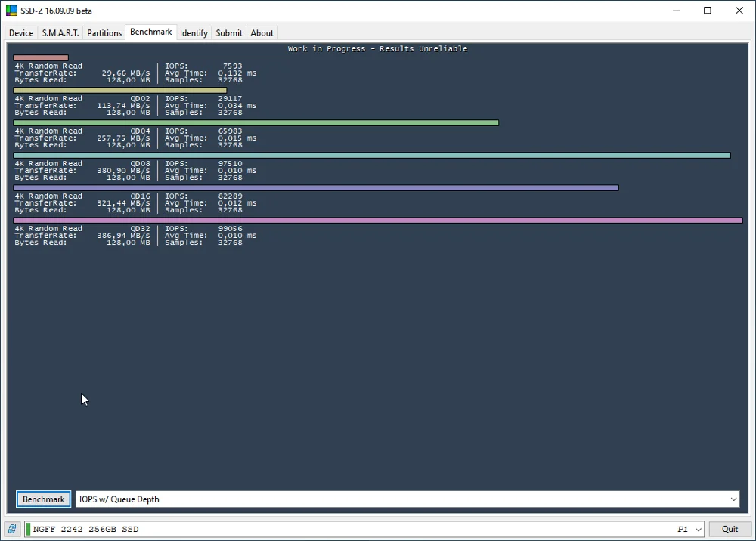Click the magenta QD32 result bar
The image size is (756, 541).
(378, 220)
